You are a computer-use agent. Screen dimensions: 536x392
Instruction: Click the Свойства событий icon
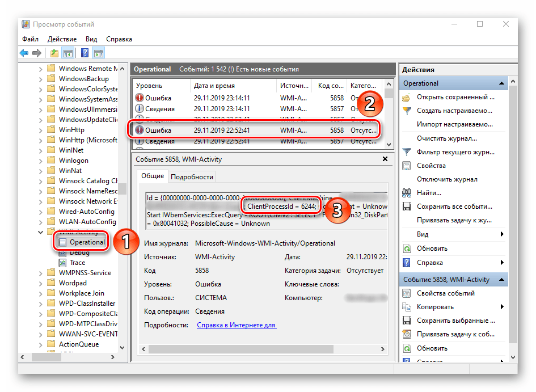[407, 293]
